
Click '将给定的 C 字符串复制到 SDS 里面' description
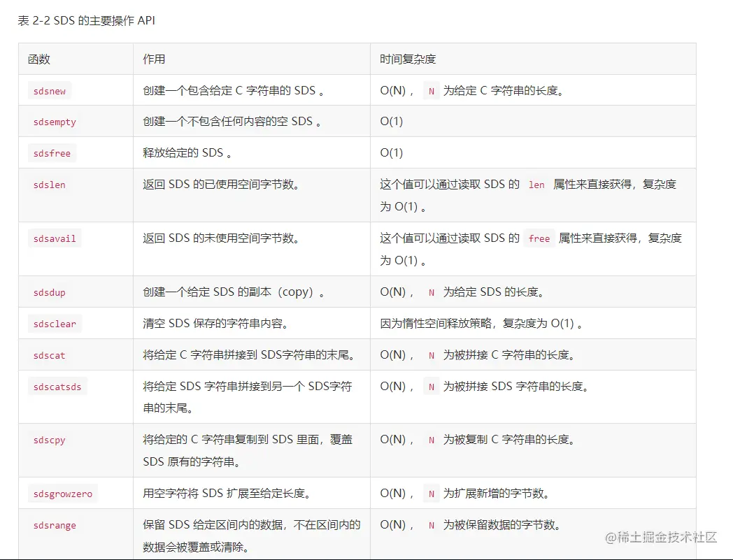coord(248,451)
